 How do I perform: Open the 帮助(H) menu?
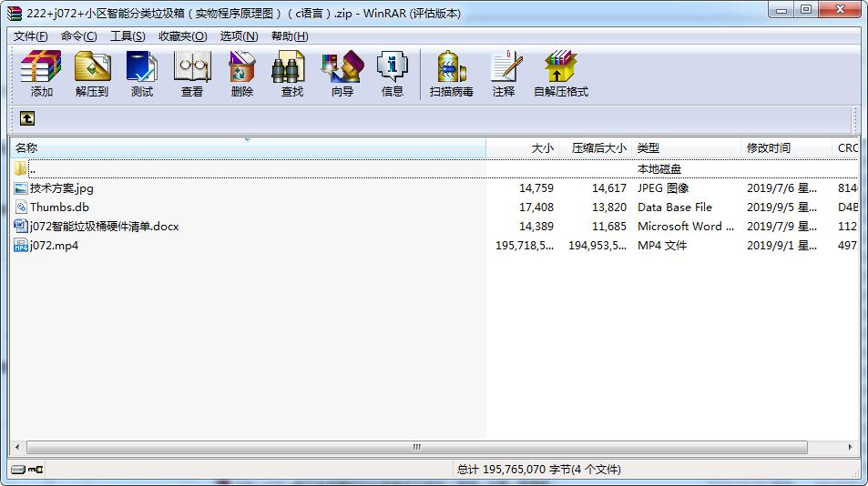pyautogui.click(x=290, y=35)
